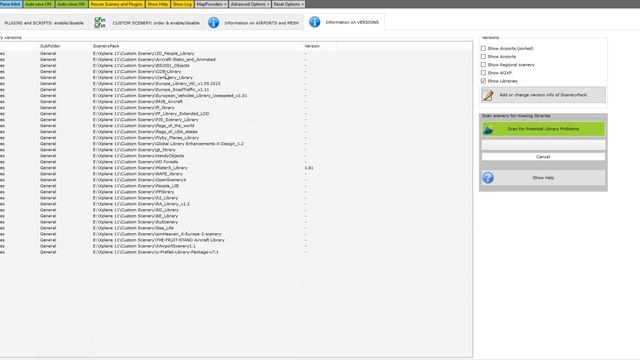Select the Europe_RoadTraffic_v1.11 row
Image resolution: width=640 pixels, height=360 pixels.
click(236, 89)
